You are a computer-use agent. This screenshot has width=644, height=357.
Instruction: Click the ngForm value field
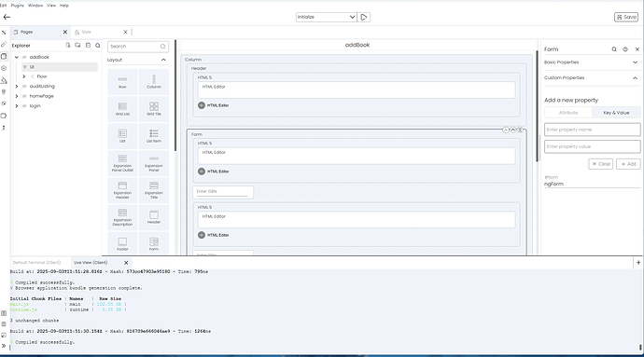point(593,185)
